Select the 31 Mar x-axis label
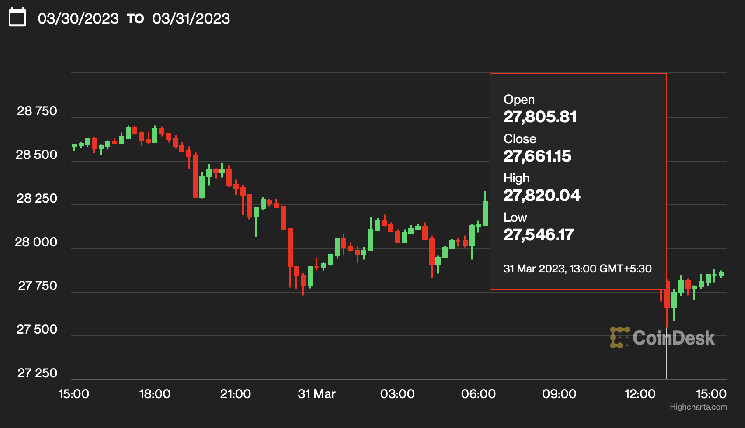 pos(316,394)
